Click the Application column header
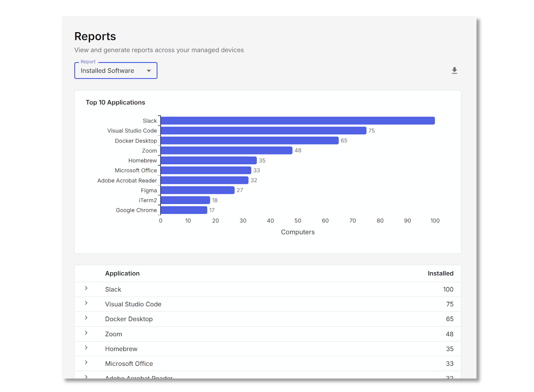This screenshot has height=392, width=534. [122, 274]
